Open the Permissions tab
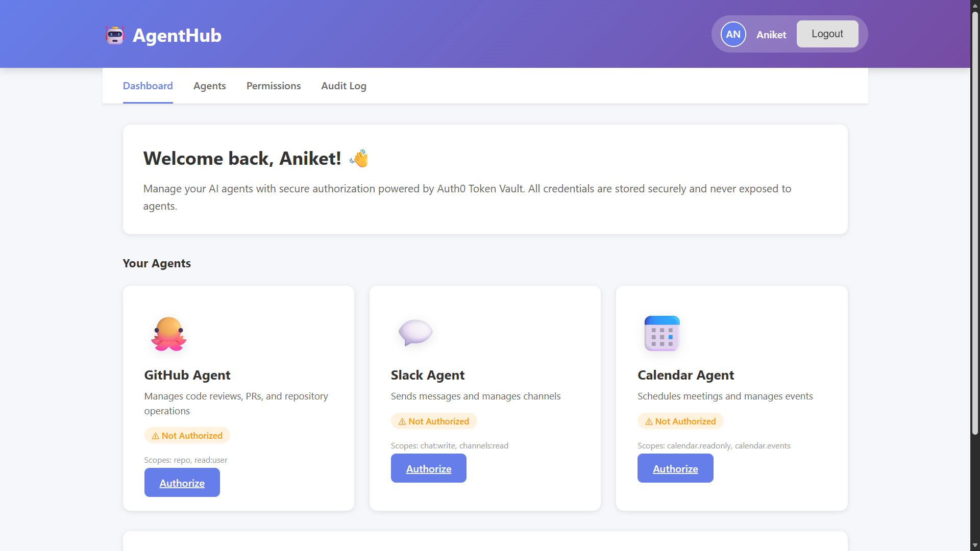 click(x=274, y=86)
